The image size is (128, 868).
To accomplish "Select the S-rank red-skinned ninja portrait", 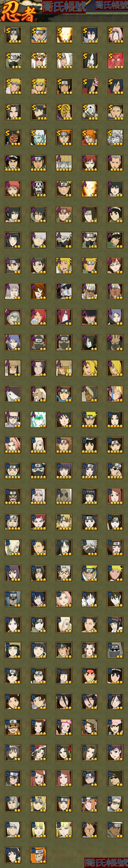I will coord(115,61).
